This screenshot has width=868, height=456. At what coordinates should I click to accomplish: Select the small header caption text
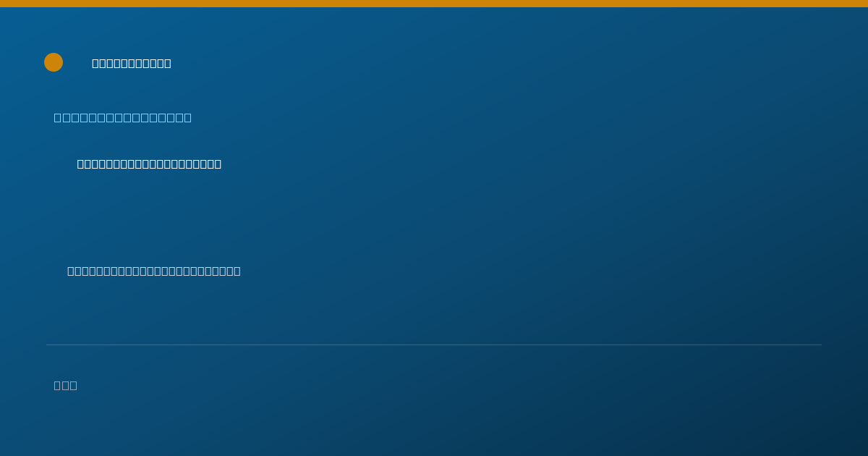tap(132, 63)
